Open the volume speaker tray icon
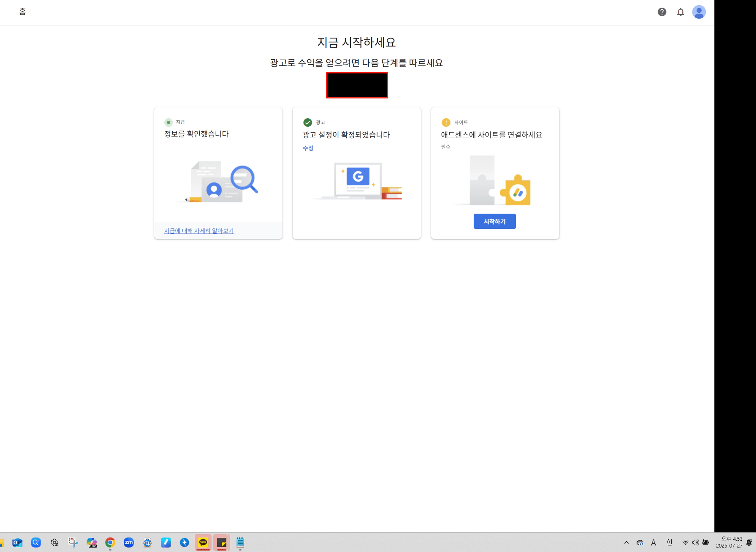This screenshot has width=756, height=552. (x=695, y=543)
